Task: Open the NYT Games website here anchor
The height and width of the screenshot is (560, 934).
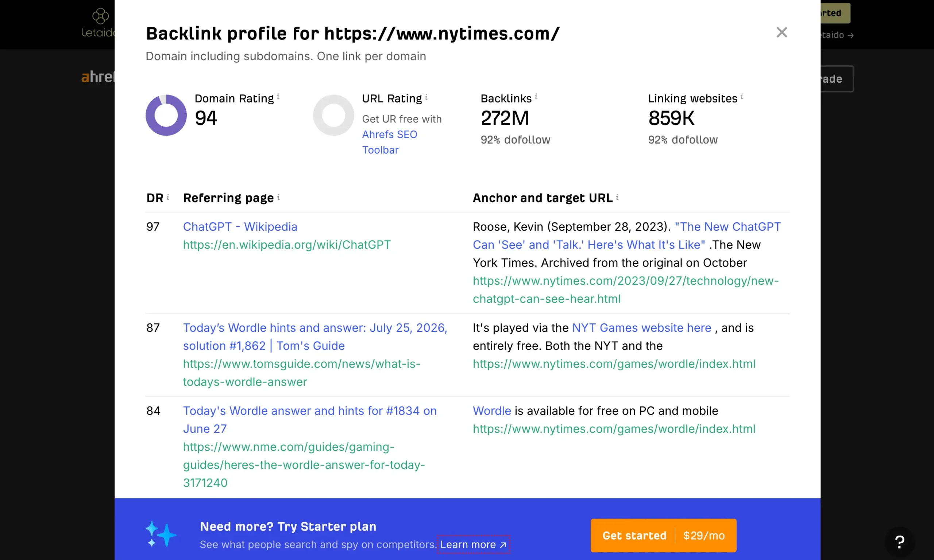Action: 641,327
